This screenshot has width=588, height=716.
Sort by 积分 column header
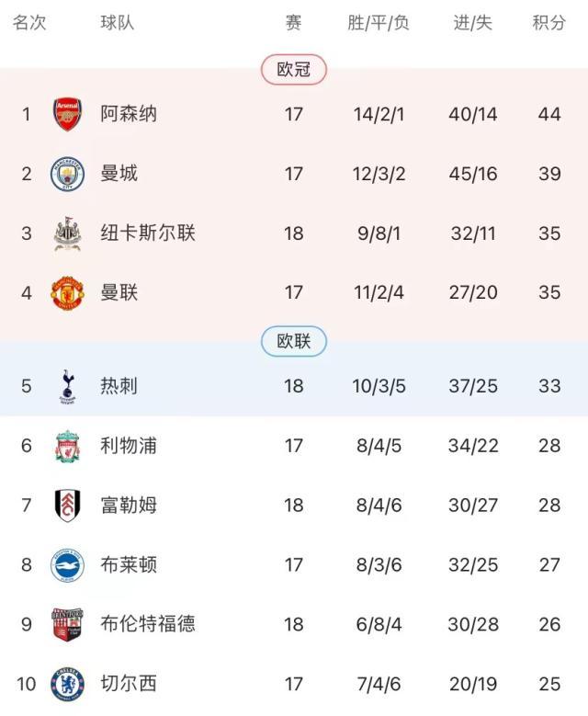pos(548,23)
